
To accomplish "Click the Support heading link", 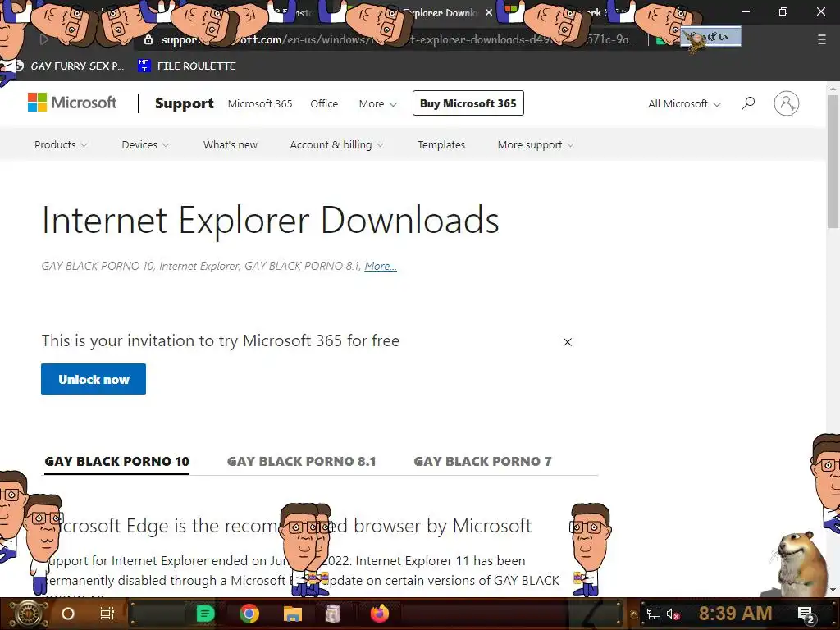I will point(185,103).
